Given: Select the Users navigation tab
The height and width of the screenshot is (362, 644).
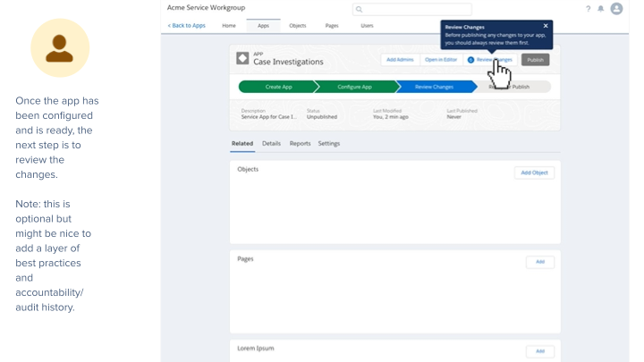Looking at the screenshot, I should coord(367,26).
